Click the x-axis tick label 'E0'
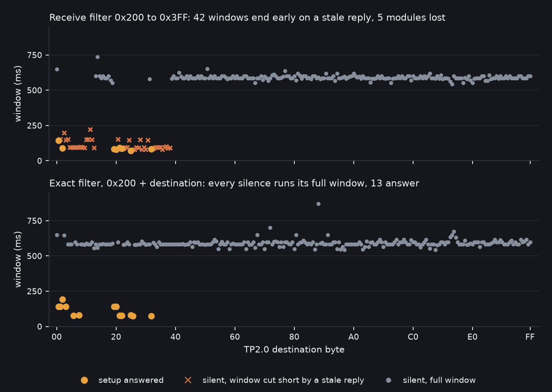Screen dimensions: 552x392 click(472, 336)
